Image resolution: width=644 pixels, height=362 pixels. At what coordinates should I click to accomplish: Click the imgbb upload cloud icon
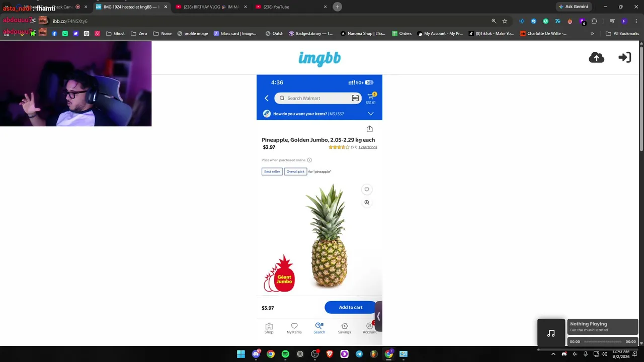click(596, 58)
